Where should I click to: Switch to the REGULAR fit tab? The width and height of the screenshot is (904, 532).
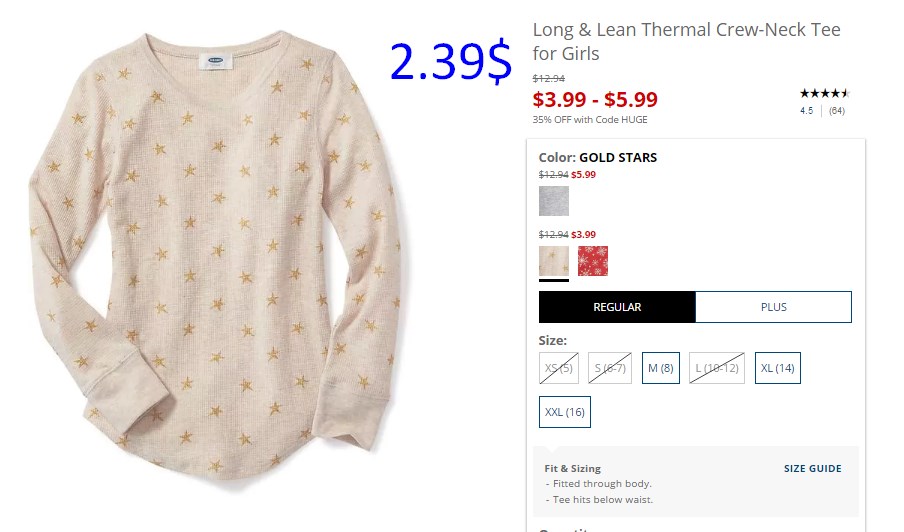click(x=617, y=307)
